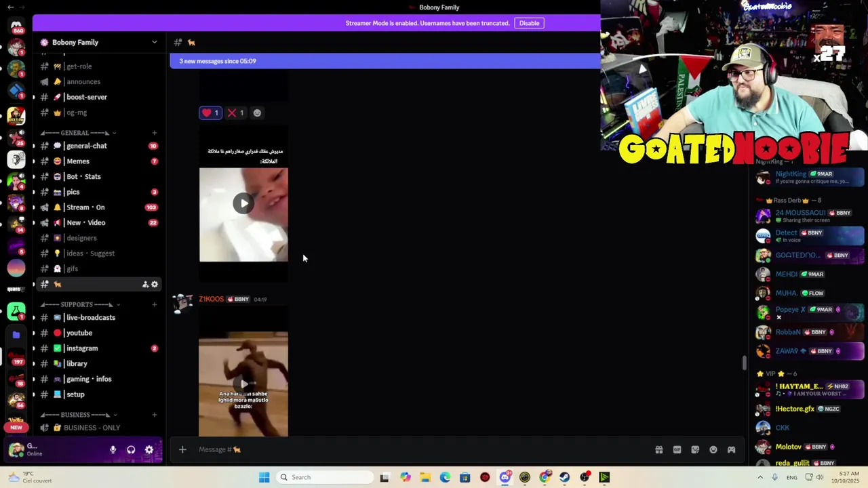
Task: Open NightKing in member list
Action: click(810, 178)
